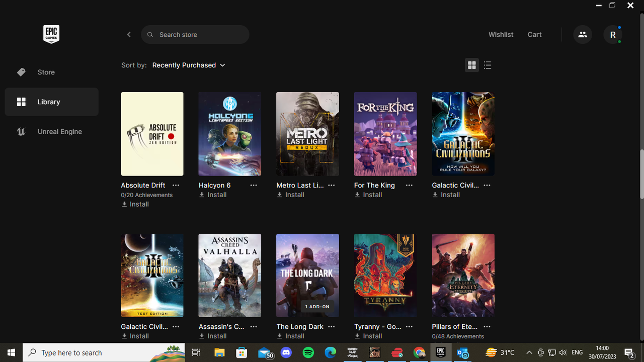Open the R profile avatar menu

(x=613, y=35)
